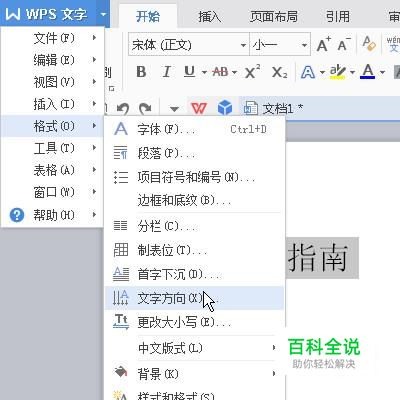Screen dimensions: 400x400
Task: Open the 格式(O) menu
Action: [x=53, y=126]
